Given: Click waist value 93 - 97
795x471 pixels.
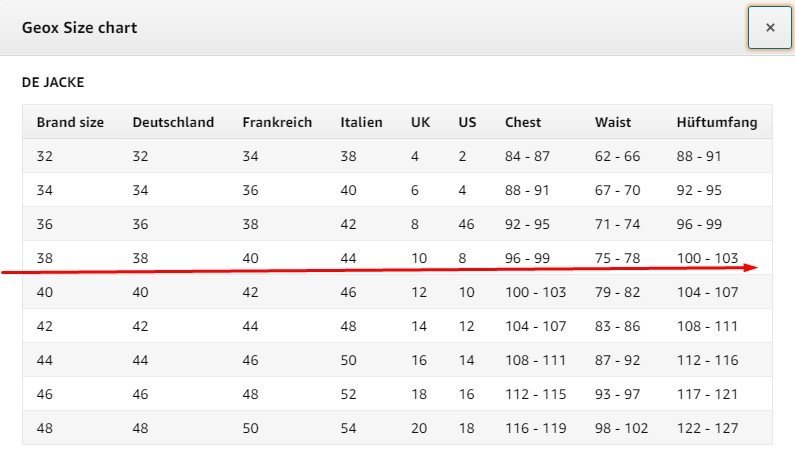Looking at the screenshot, I should [617, 394].
